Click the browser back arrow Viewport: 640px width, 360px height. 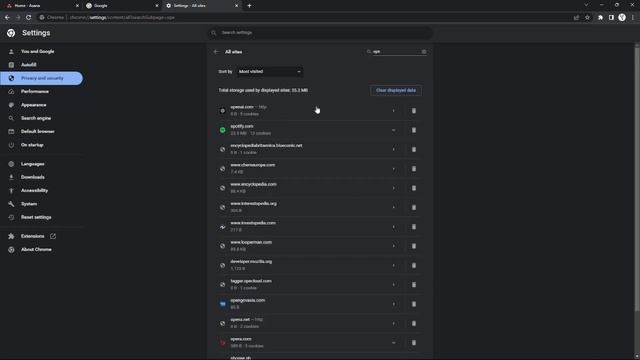point(7,18)
